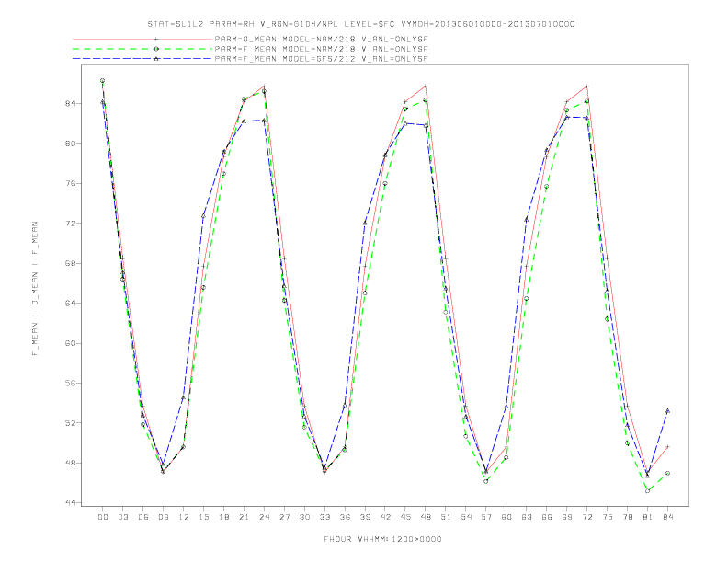This screenshot has height=563, width=728.
Task: Click x-axis hour label 24
Action: [x=264, y=517]
